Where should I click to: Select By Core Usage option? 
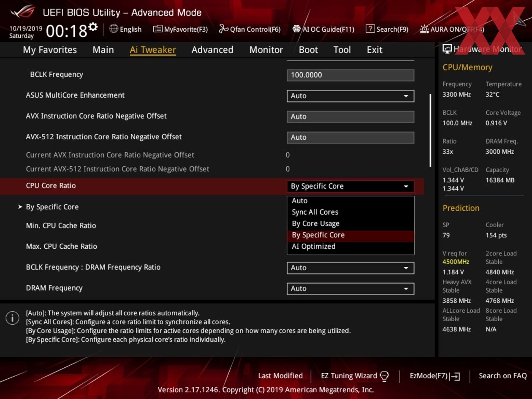350,223
